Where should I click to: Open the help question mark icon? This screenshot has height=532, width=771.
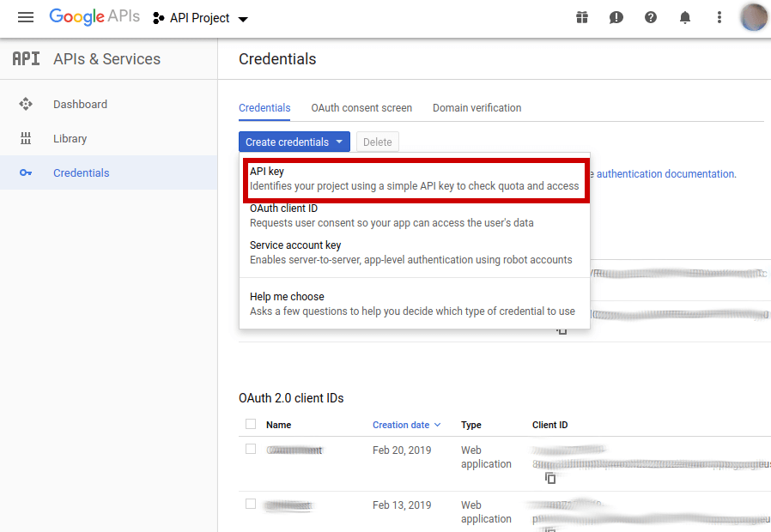651,17
